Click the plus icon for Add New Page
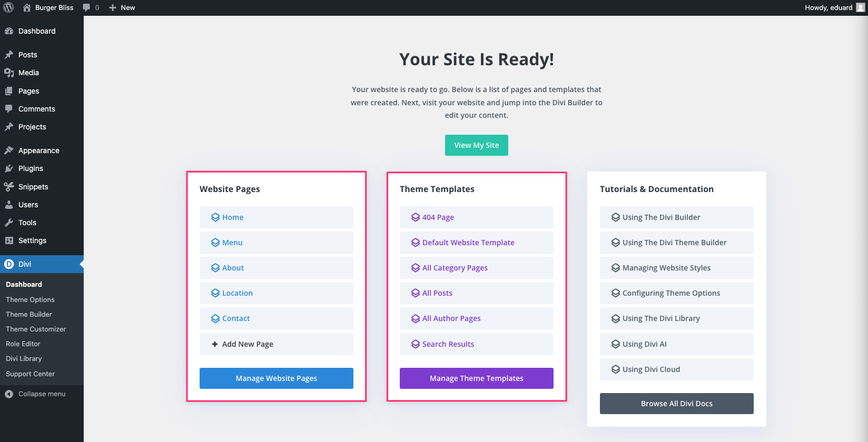 click(214, 344)
